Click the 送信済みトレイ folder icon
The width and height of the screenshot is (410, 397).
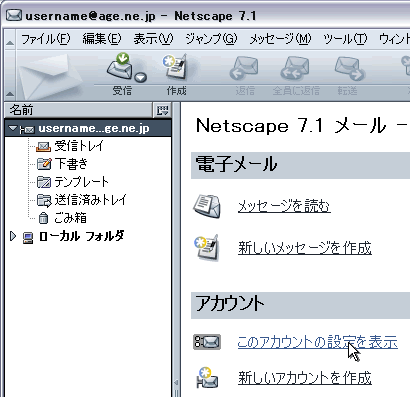pyautogui.click(x=44, y=200)
